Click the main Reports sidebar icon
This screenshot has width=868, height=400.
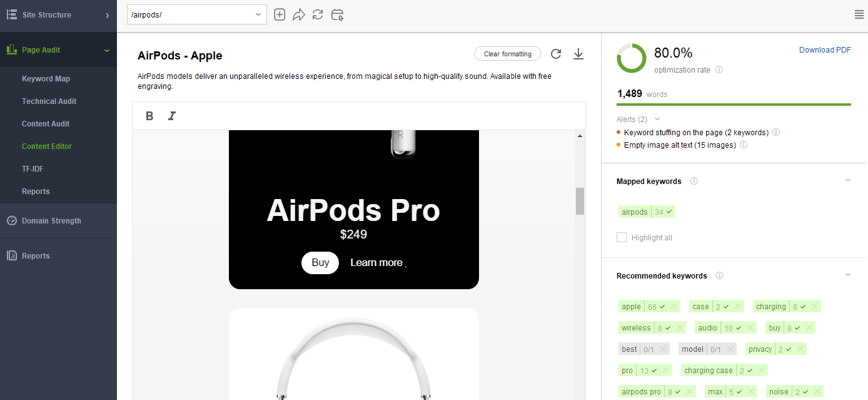(11, 255)
